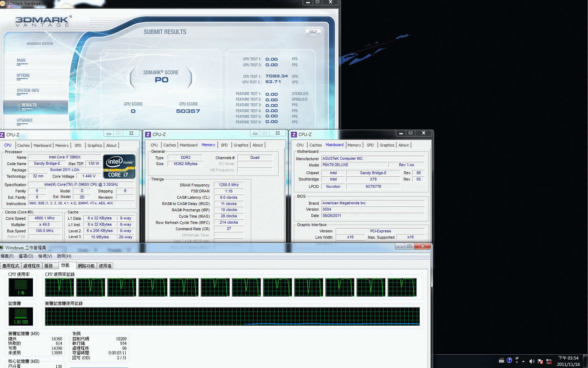Switch to the Mainboard tab in the left CPU-Z window
Viewport: 588px width, 368px height.
[x=42, y=145]
